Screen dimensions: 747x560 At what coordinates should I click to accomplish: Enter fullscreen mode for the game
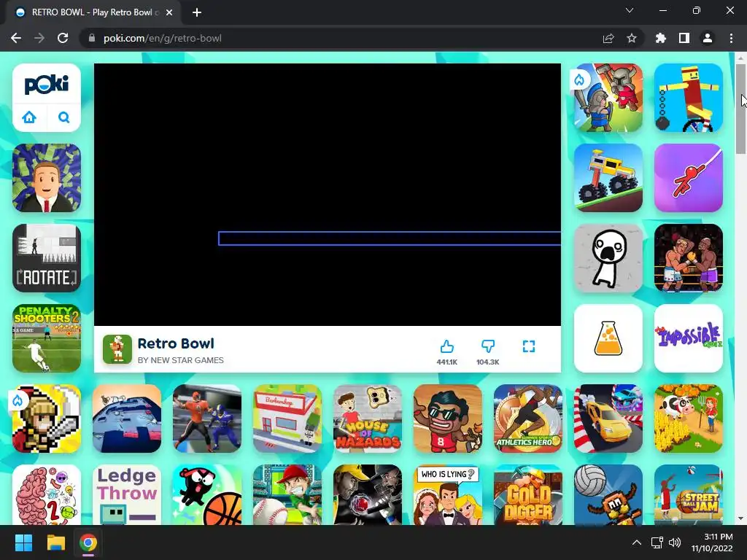pos(529,346)
